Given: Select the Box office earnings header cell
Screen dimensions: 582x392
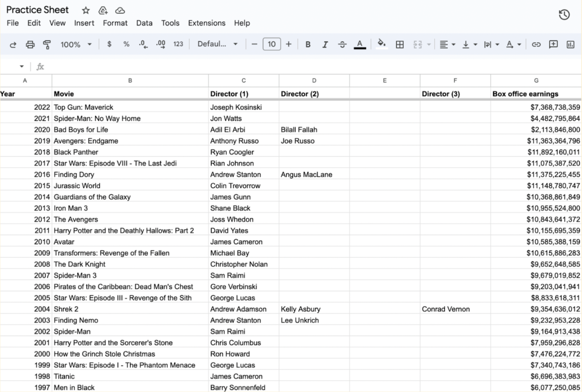Looking at the screenshot, I should pyautogui.click(x=536, y=94).
